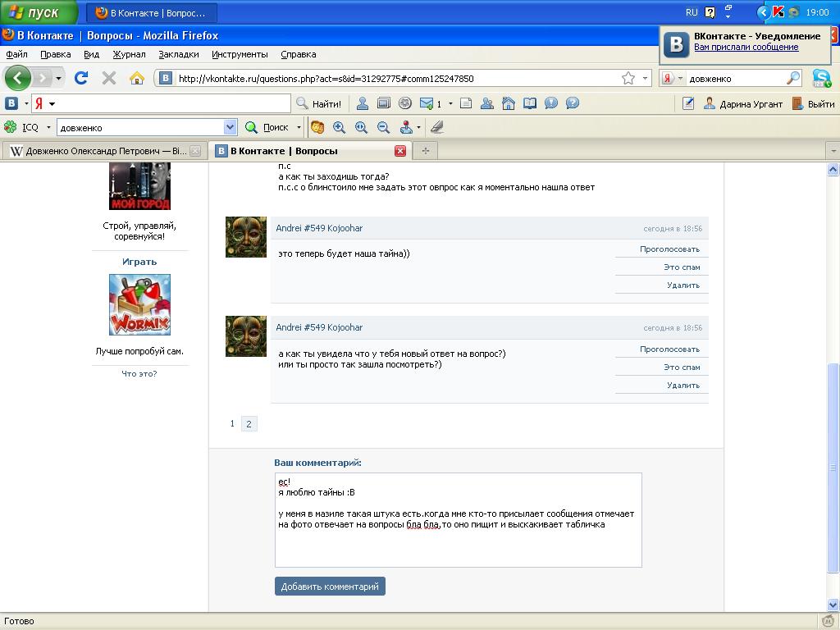Open the Файл menu
This screenshot has width=840, height=630.
[x=16, y=54]
